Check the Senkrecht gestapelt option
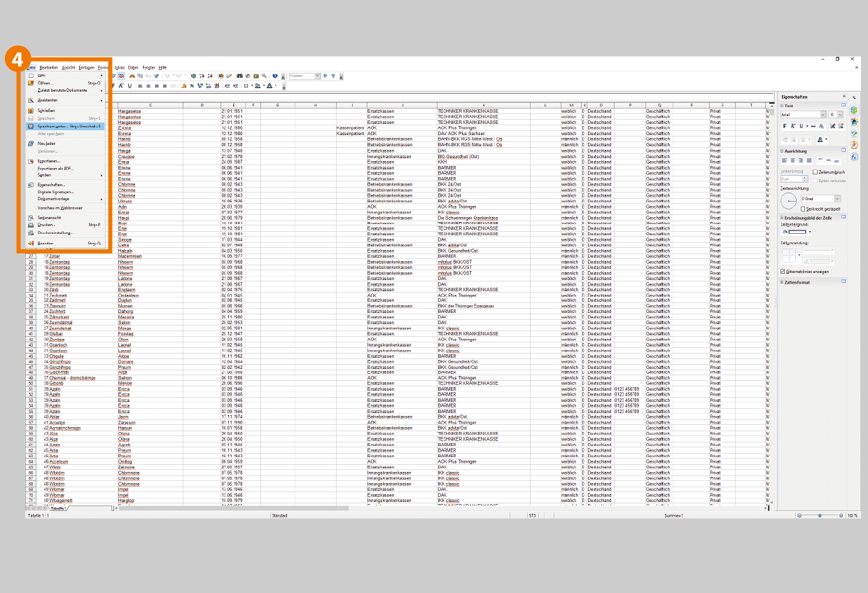 click(x=803, y=209)
